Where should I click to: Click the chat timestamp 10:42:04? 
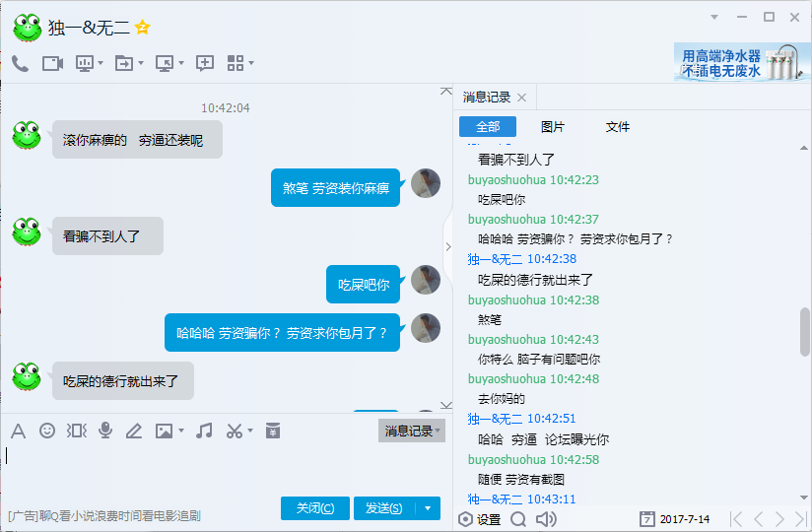coord(226,107)
